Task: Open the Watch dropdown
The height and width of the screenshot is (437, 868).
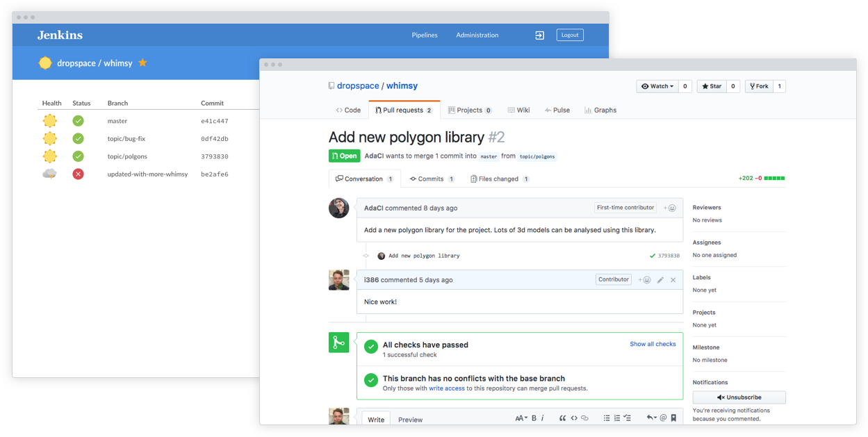Action: (656, 85)
